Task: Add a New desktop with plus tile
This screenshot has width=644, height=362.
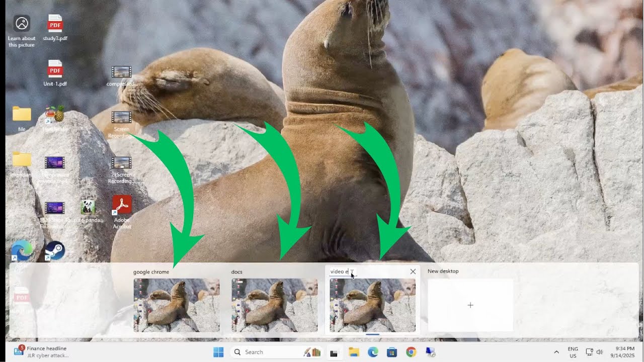Action: click(x=470, y=305)
